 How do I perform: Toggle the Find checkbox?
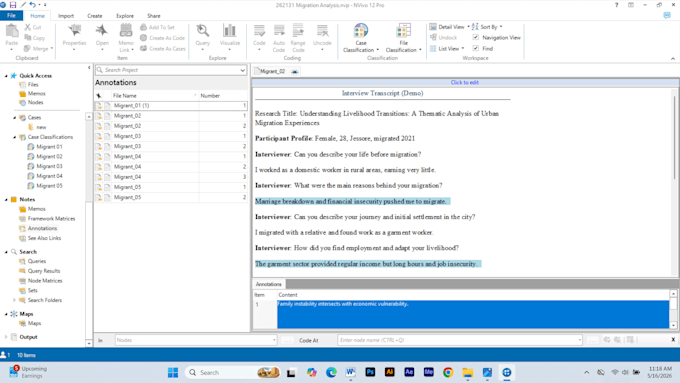tap(476, 48)
